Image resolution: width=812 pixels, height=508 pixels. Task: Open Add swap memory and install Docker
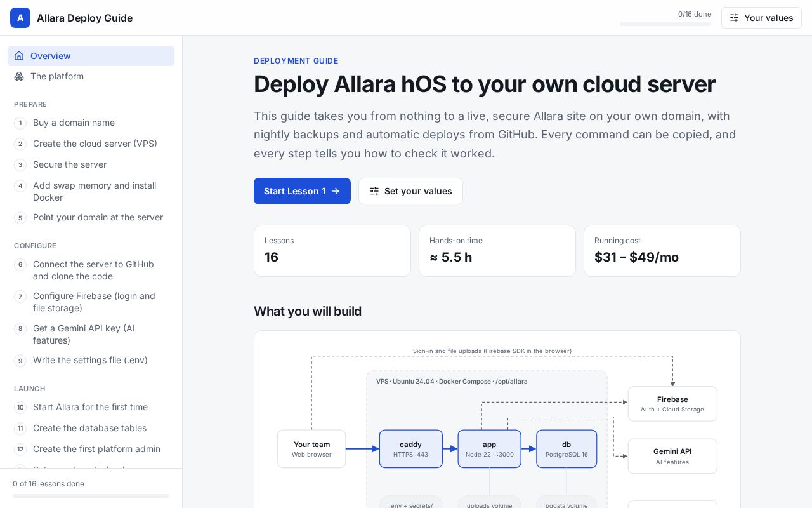point(91,191)
